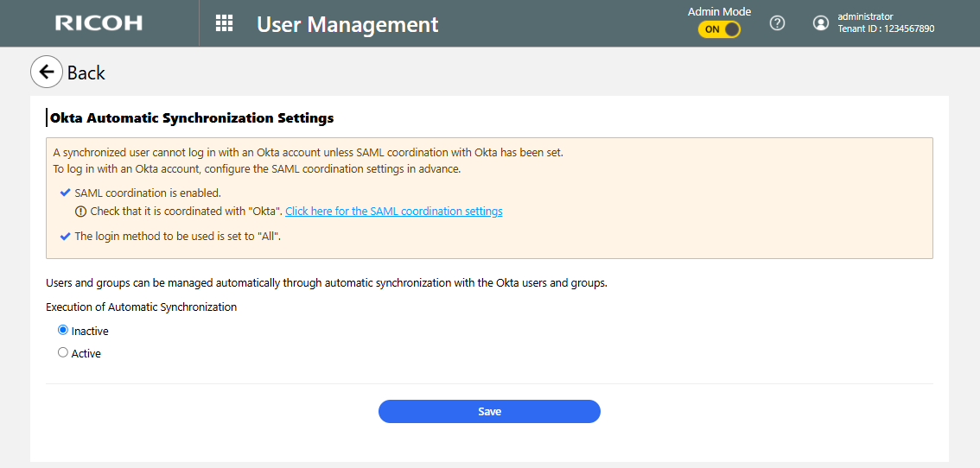Select the Active radio button
The image size is (980, 468).
63,352
